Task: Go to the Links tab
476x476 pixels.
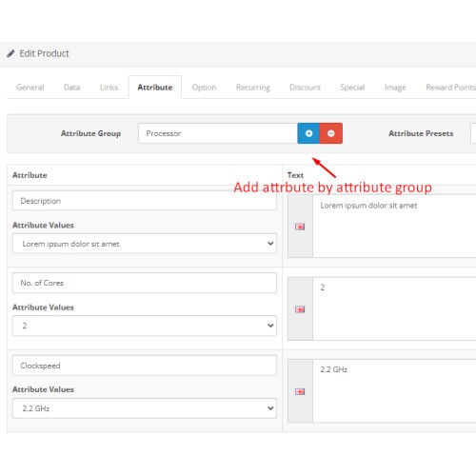Action: tap(109, 88)
